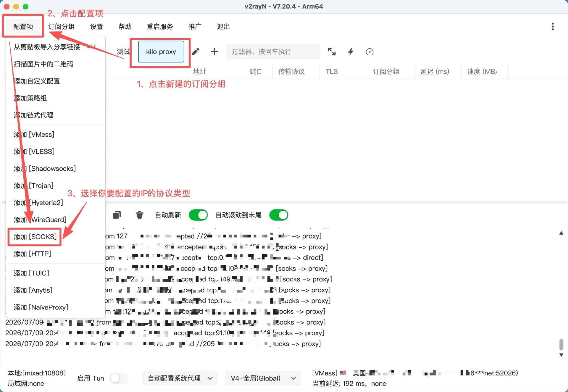
Task: Choose 添加 [WireGuard] menu entry
Action: [x=56, y=220]
